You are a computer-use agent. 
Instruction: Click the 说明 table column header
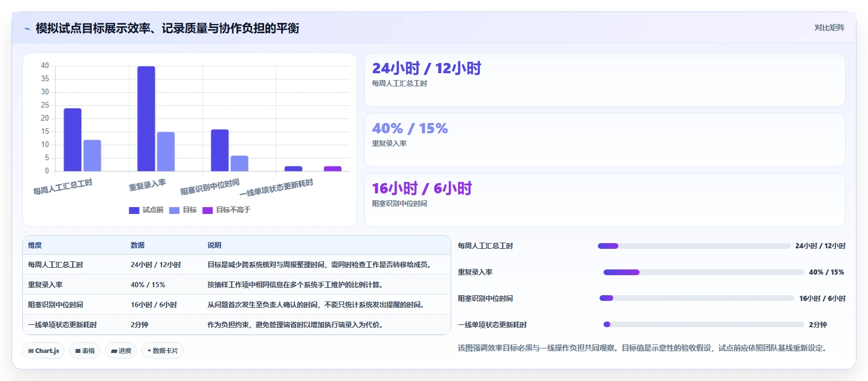[x=214, y=245]
